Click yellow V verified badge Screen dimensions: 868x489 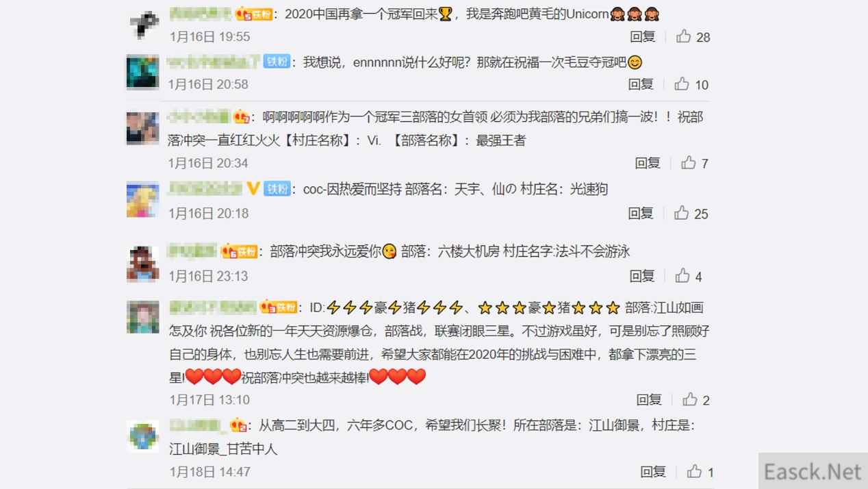(253, 188)
